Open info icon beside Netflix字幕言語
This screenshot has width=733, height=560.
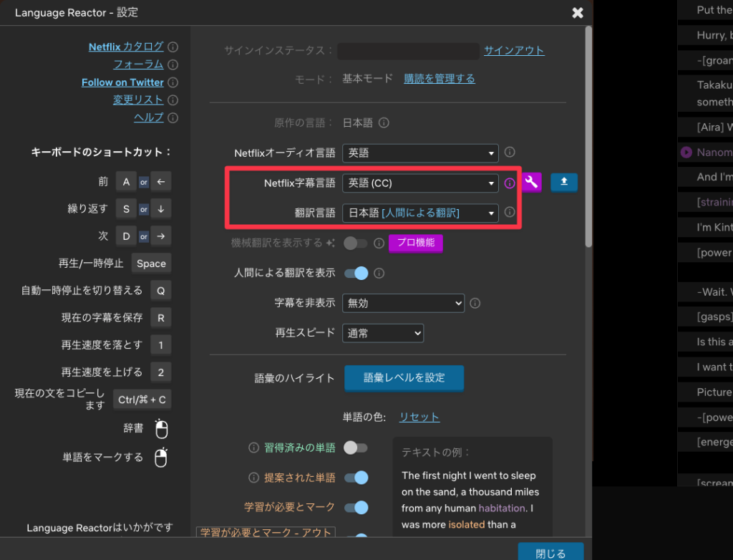pos(510,183)
